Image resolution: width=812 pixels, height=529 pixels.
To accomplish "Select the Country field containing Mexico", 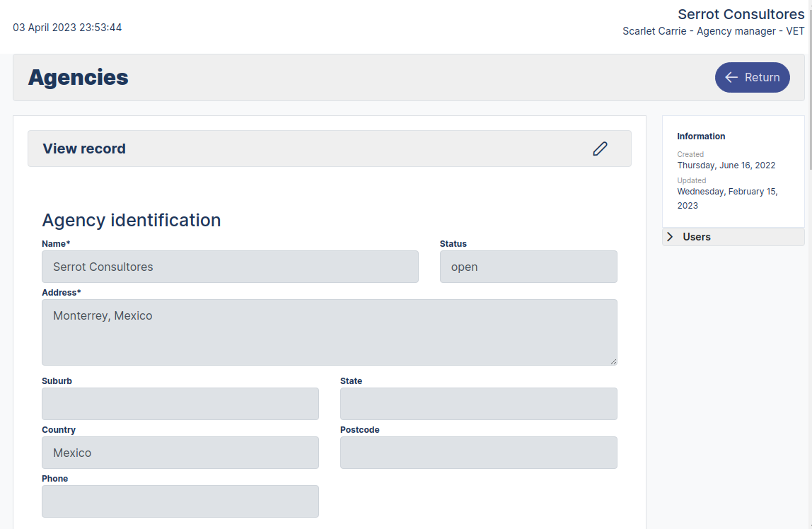I will coord(180,453).
